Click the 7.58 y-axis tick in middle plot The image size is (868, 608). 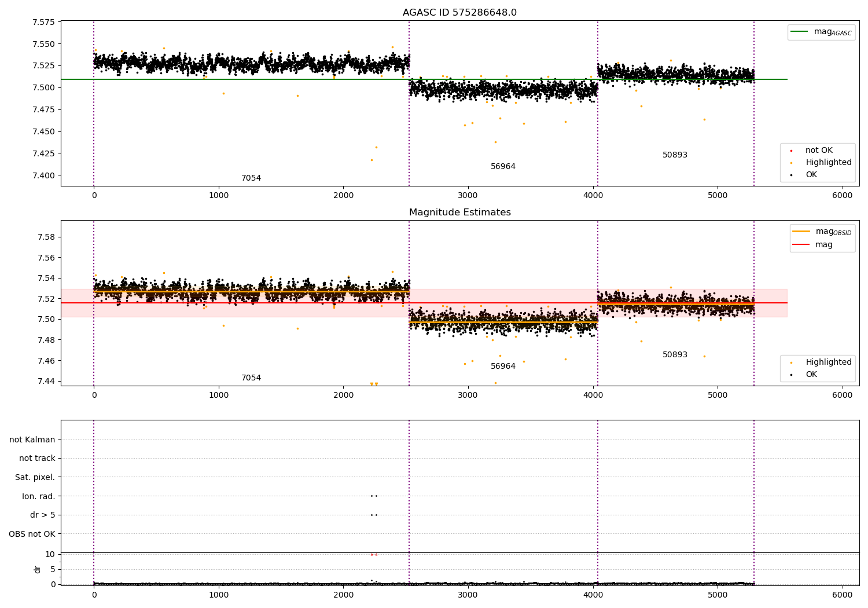(x=46, y=237)
